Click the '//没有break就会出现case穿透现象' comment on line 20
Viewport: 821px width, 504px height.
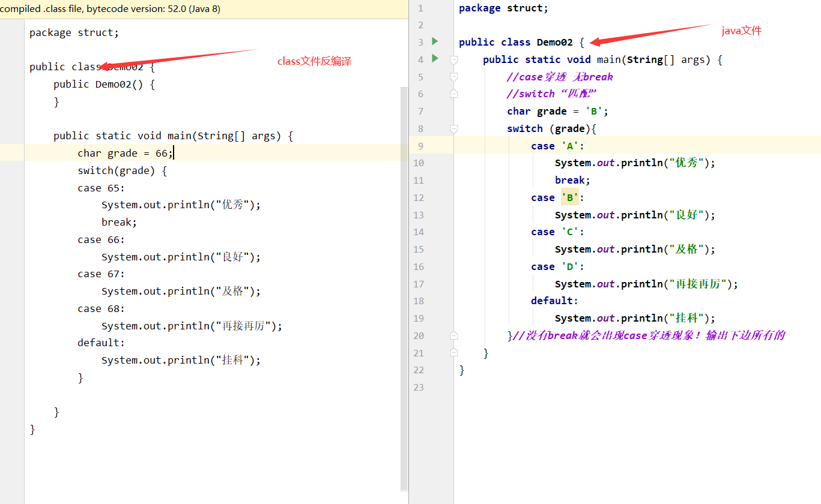pos(649,335)
